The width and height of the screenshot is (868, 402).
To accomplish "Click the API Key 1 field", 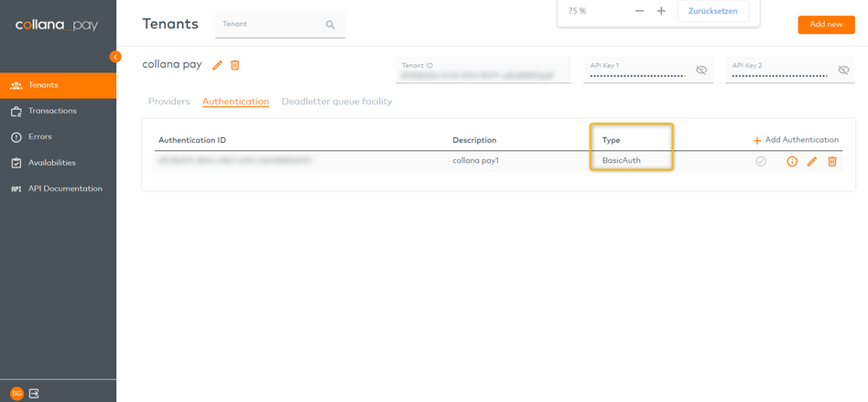I will [648, 71].
